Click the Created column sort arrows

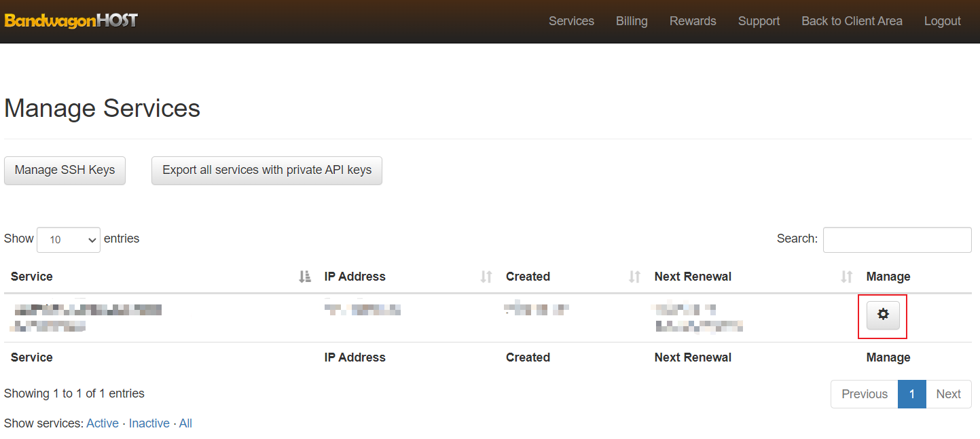click(634, 277)
